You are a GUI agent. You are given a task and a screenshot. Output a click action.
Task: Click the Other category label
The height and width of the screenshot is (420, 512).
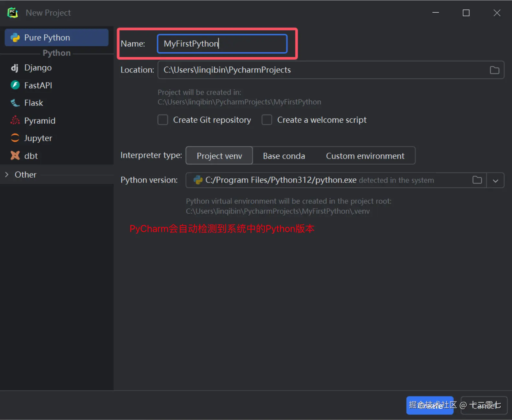coord(26,175)
